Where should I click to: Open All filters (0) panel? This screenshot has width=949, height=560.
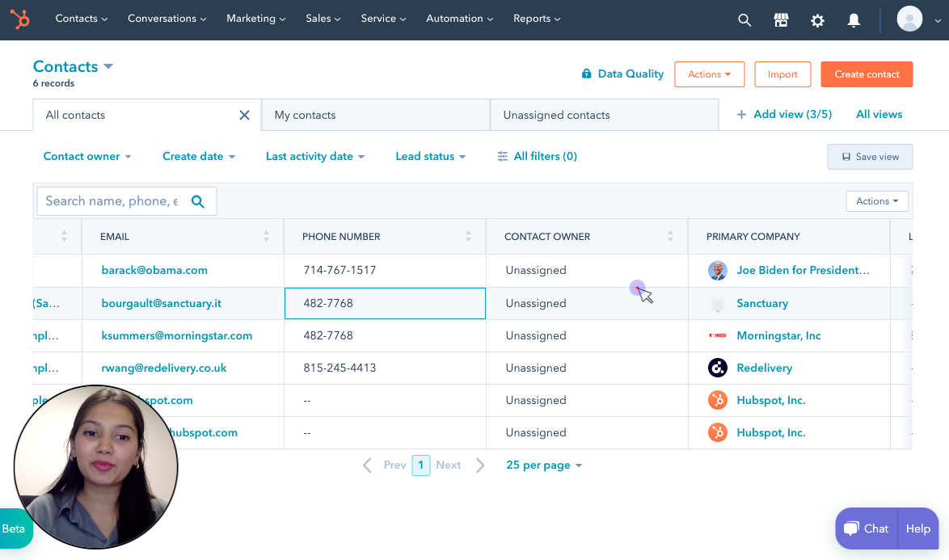click(x=538, y=157)
